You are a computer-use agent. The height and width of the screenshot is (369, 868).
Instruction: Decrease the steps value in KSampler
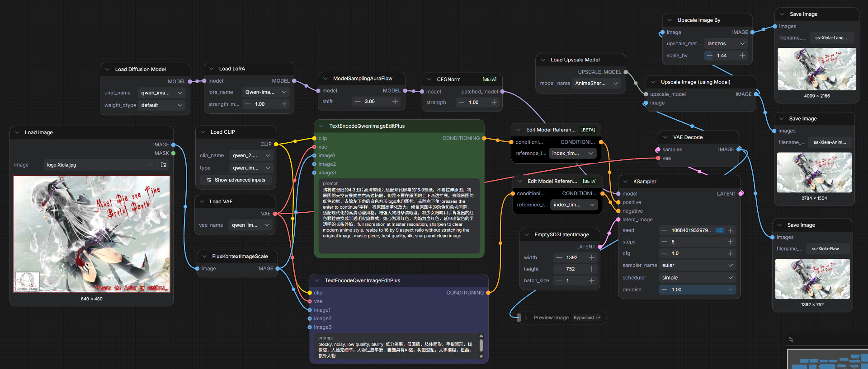click(665, 242)
